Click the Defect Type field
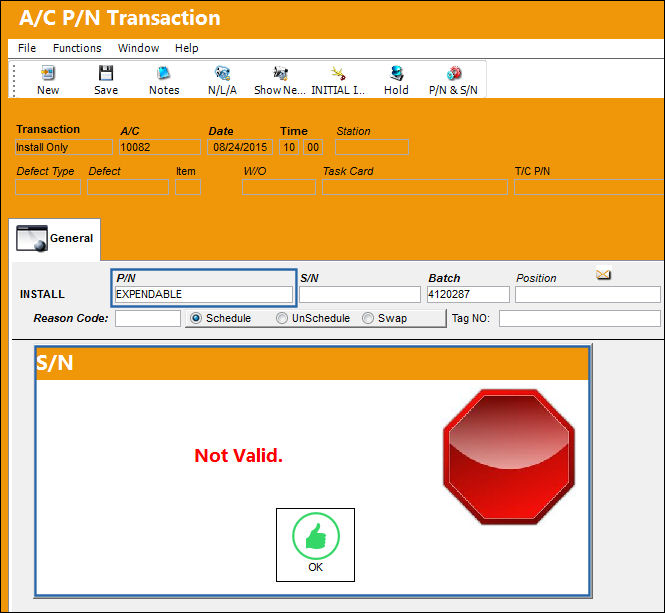This screenshot has height=613, width=665. point(48,187)
